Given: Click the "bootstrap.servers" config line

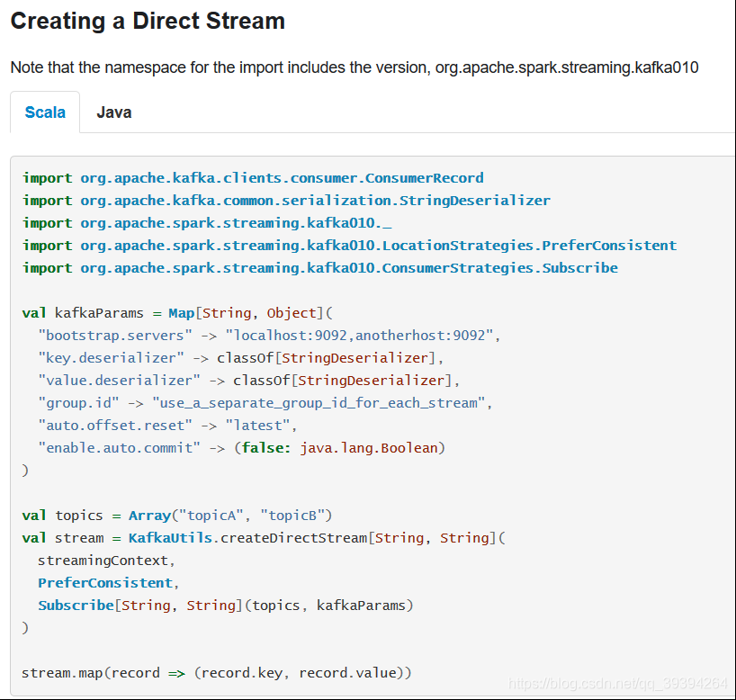Looking at the screenshot, I should (269, 336).
